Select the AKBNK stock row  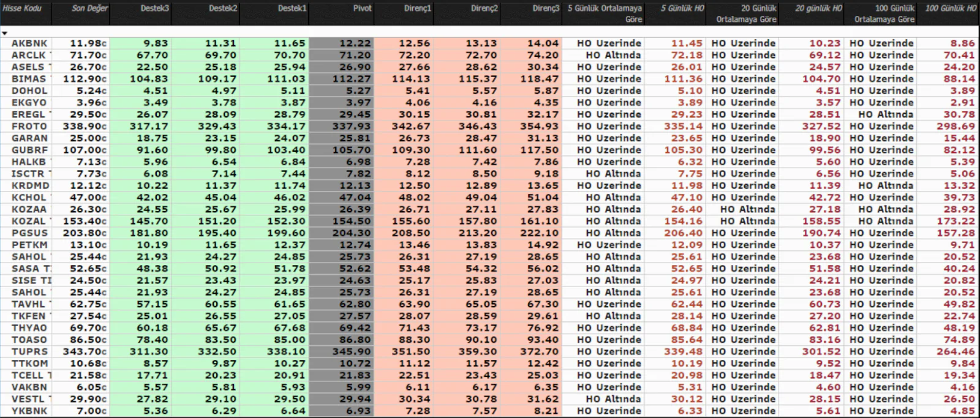tap(29, 43)
